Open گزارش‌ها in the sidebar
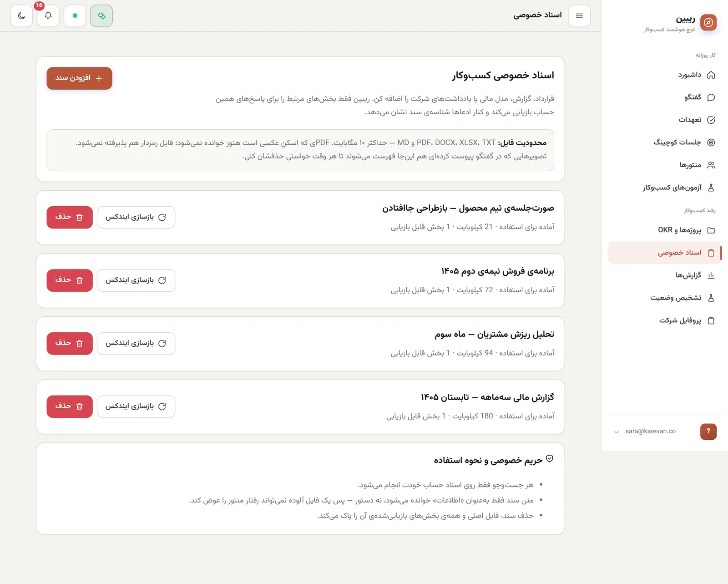 click(665, 275)
